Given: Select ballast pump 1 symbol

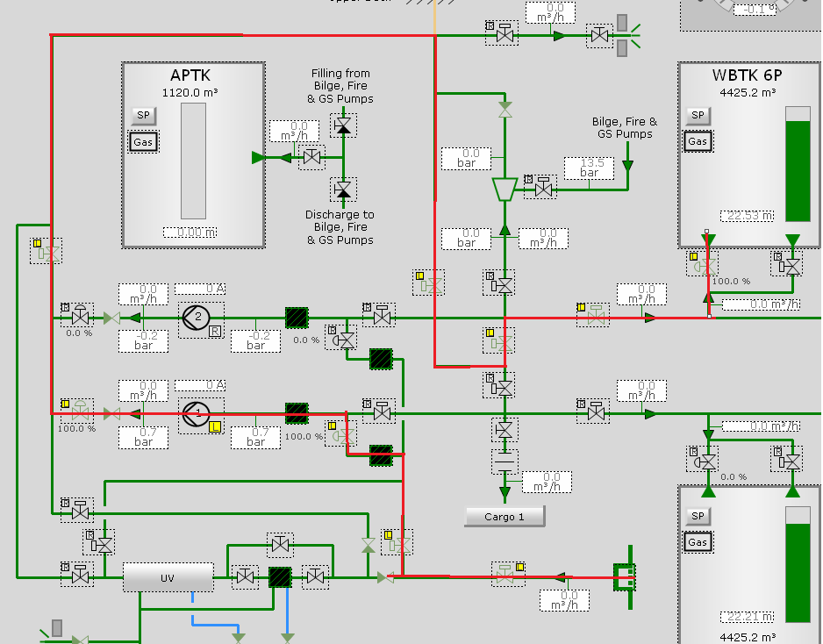Looking at the screenshot, I should (198, 412).
